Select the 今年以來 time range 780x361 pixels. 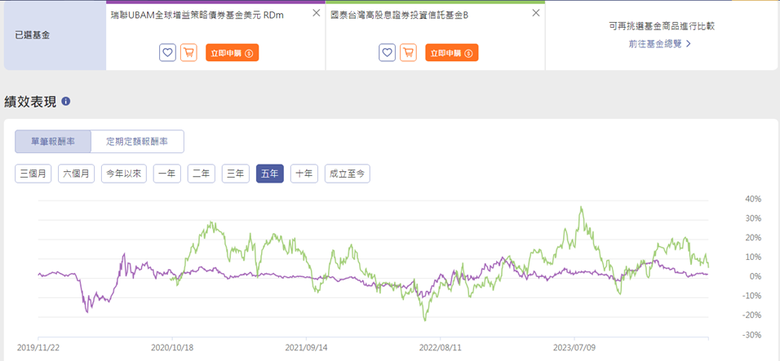(124, 174)
